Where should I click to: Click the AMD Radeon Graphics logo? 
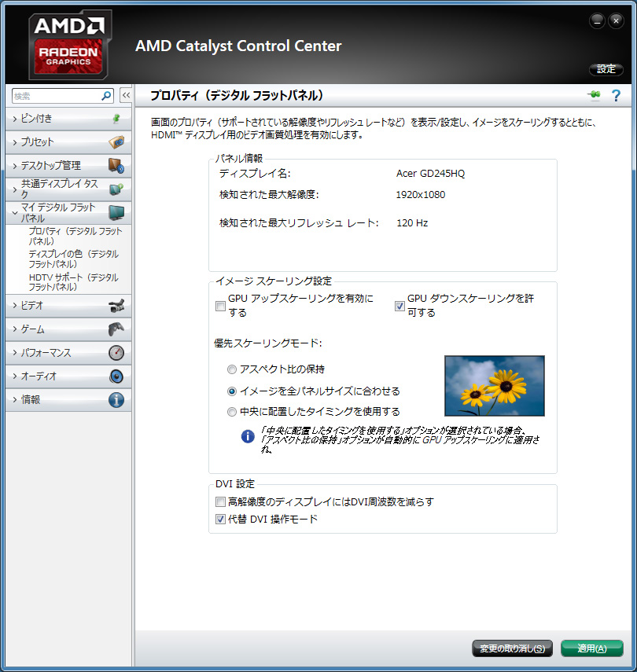click(x=69, y=45)
